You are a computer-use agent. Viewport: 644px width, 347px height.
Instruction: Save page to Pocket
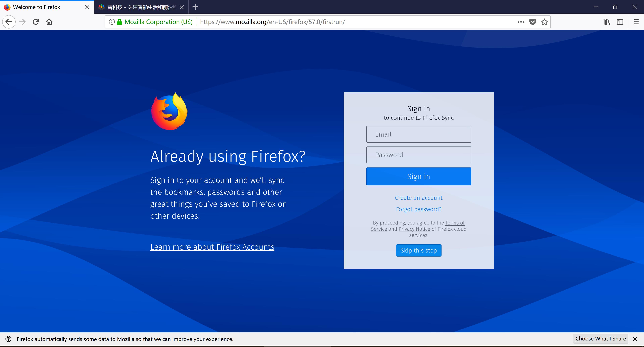tap(533, 22)
